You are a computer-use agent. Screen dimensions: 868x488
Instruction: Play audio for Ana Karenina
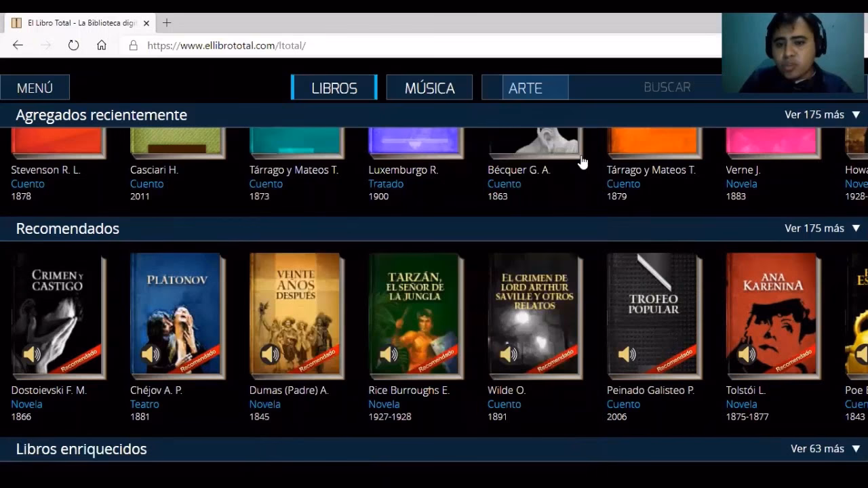click(x=747, y=354)
